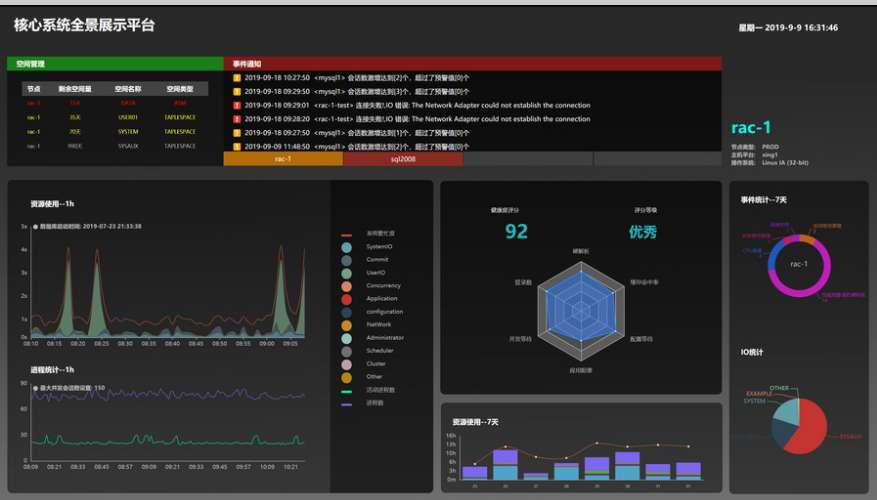Hide the Cluster series in legend
The image size is (877, 500).
[347, 364]
